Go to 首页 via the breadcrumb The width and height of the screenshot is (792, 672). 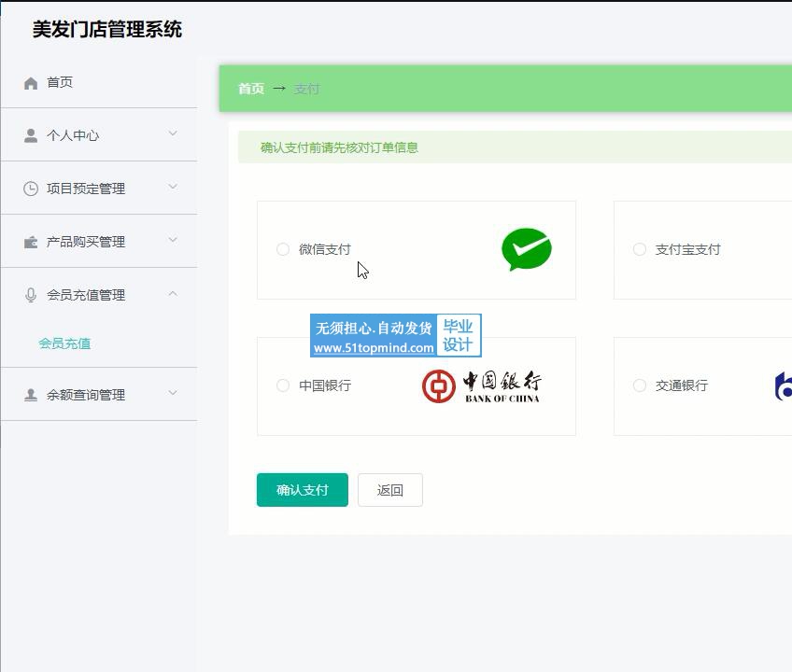251,89
